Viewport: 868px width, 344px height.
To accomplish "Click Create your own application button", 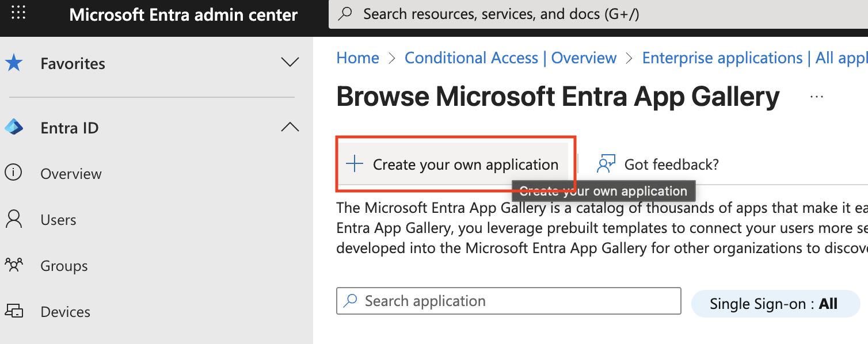I will pos(453,164).
